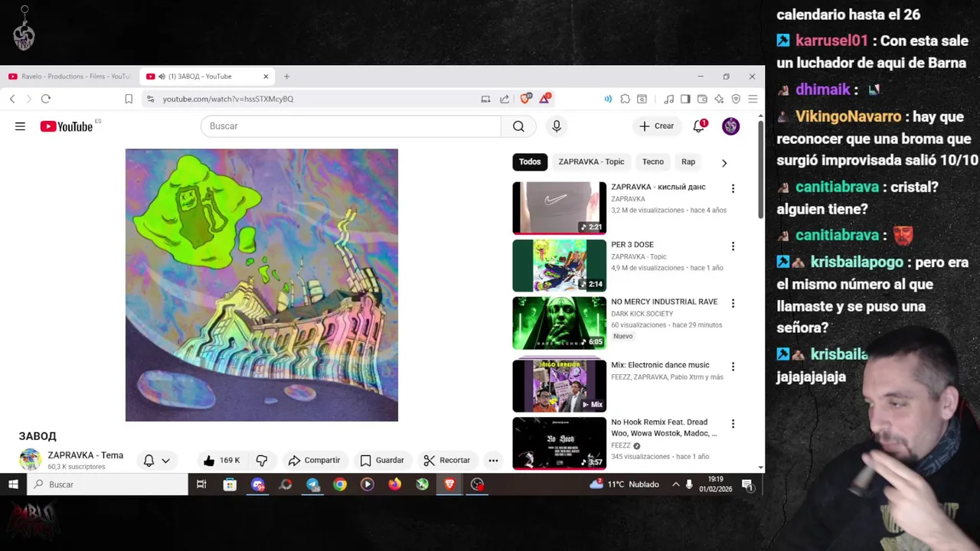Viewport: 980px width, 551px height.
Task: Open more actions for the video
Action: click(493, 460)
